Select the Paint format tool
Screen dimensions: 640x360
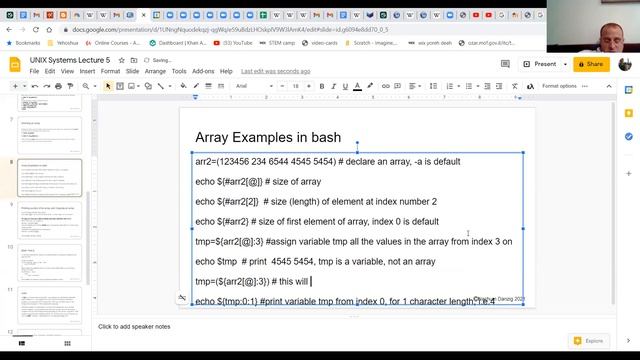pos(70,86)
